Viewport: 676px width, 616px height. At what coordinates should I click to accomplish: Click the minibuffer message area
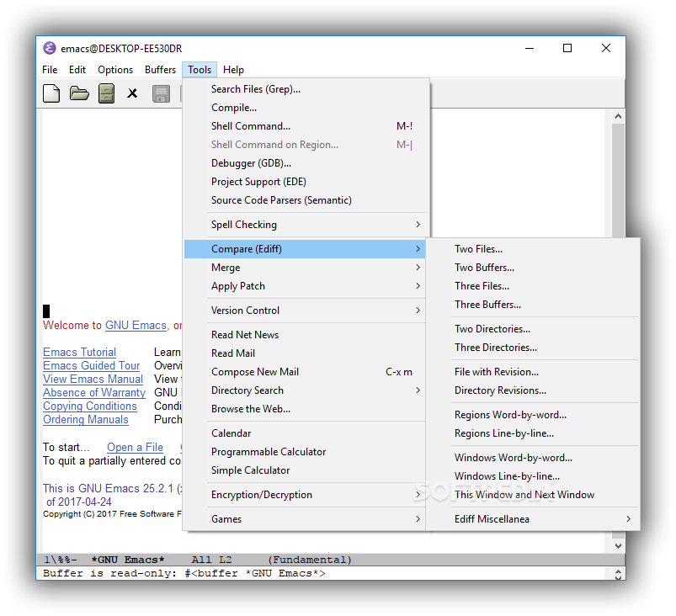click(324, 573)
